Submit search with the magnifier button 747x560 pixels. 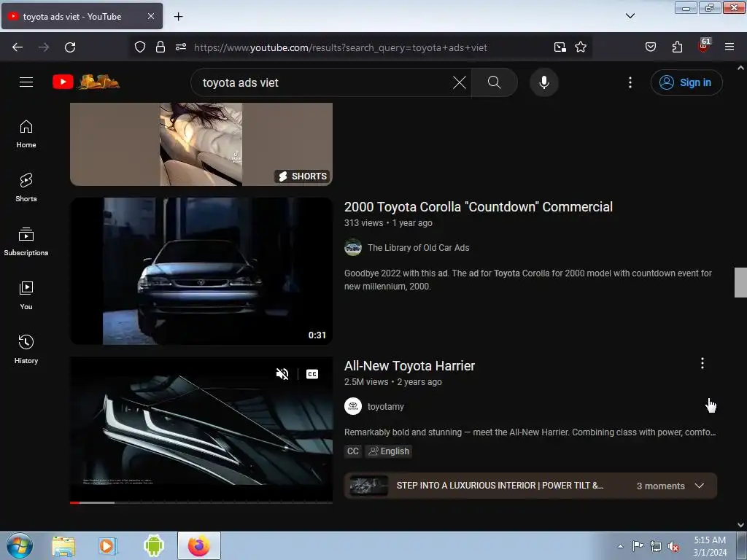click(x=495, y=82)
